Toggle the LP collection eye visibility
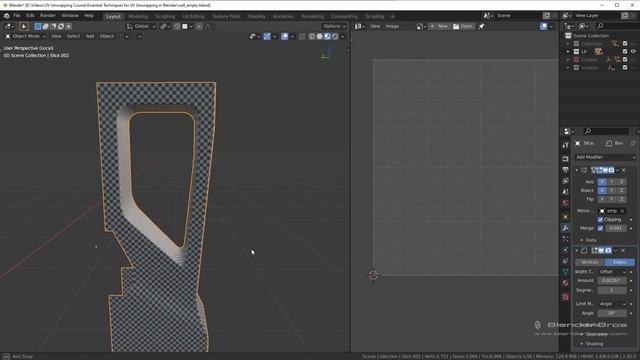The height and width of the screenshot is (360, 640). 633,51
